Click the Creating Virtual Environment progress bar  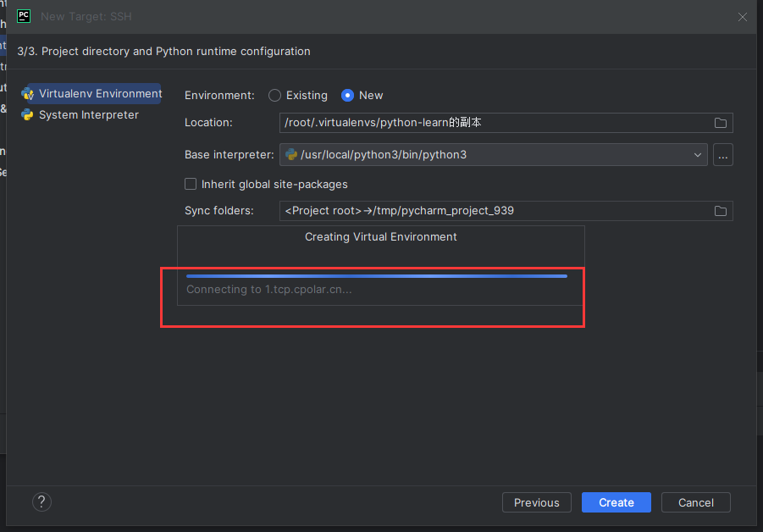coord(376,275)
